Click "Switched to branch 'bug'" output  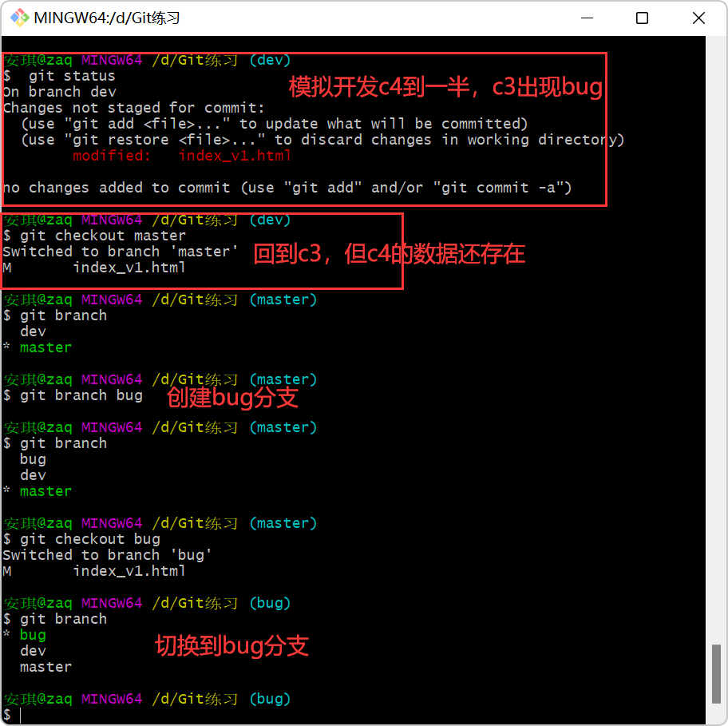point(107,554)
